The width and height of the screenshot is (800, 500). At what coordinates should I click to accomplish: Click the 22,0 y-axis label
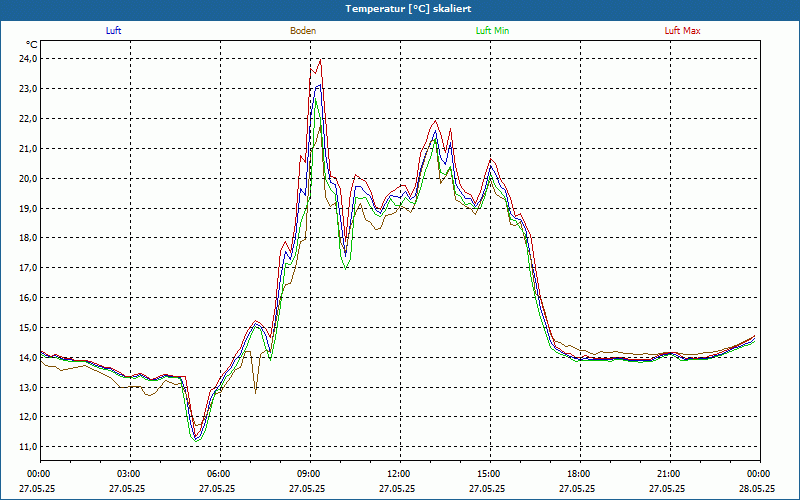(29, 118)
